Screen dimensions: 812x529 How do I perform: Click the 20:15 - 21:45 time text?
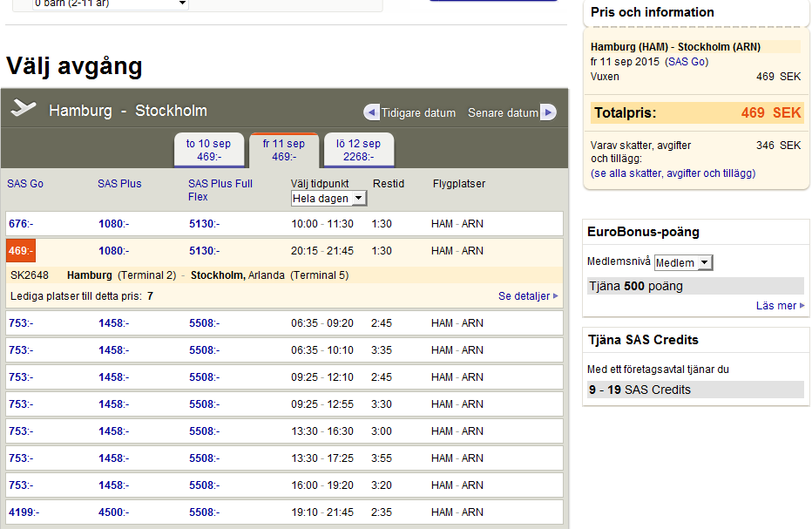[x=322, y=251]
